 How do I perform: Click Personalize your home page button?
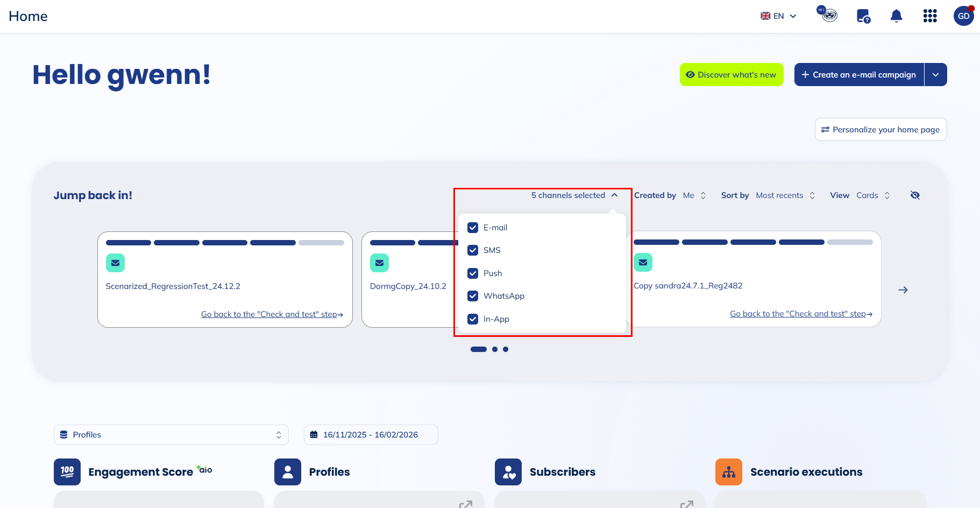click(x=880, y=130)
